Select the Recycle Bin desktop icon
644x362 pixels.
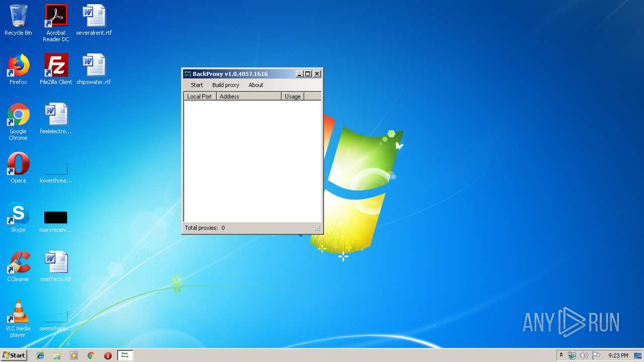click(x=18, y=20)
